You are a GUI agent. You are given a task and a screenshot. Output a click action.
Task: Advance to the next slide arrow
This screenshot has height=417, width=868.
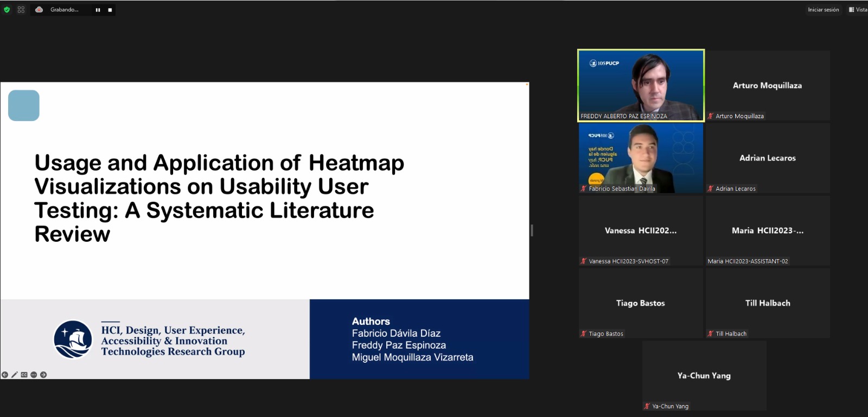coord(43,375)
